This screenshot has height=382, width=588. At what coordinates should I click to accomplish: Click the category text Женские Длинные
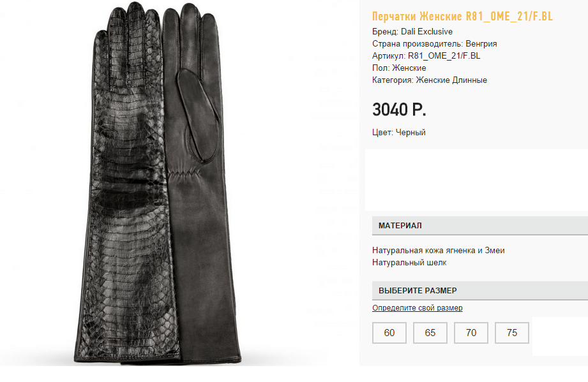coord(451,80)
